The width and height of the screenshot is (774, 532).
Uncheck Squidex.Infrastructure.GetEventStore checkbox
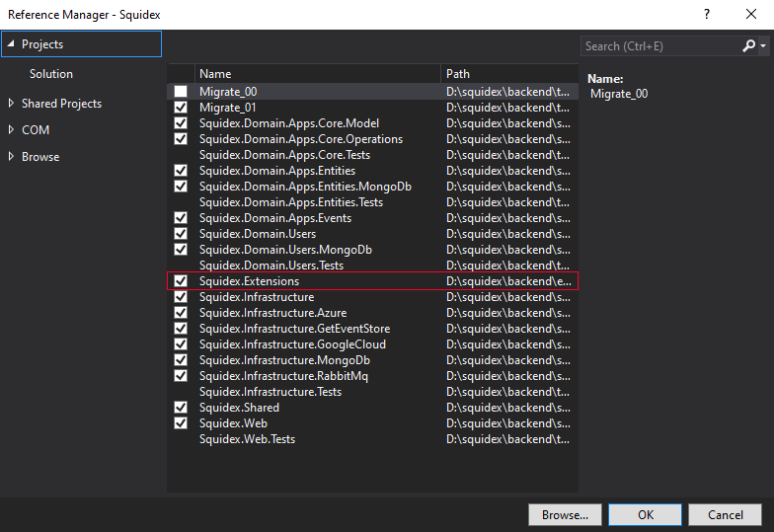[181, 328]
